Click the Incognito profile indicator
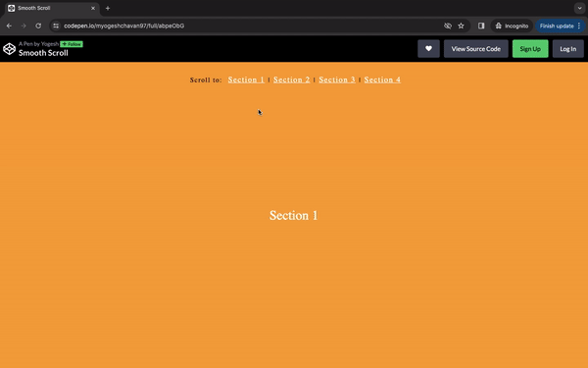 (x=512, y=26)
